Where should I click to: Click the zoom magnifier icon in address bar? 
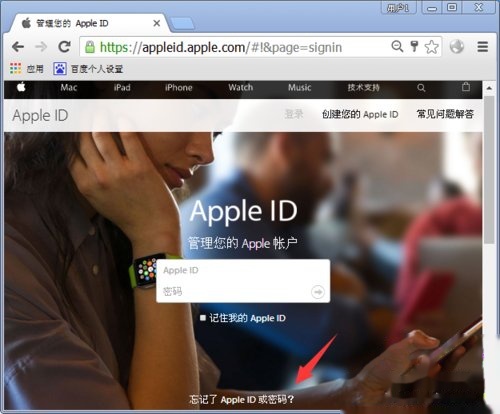397,46
